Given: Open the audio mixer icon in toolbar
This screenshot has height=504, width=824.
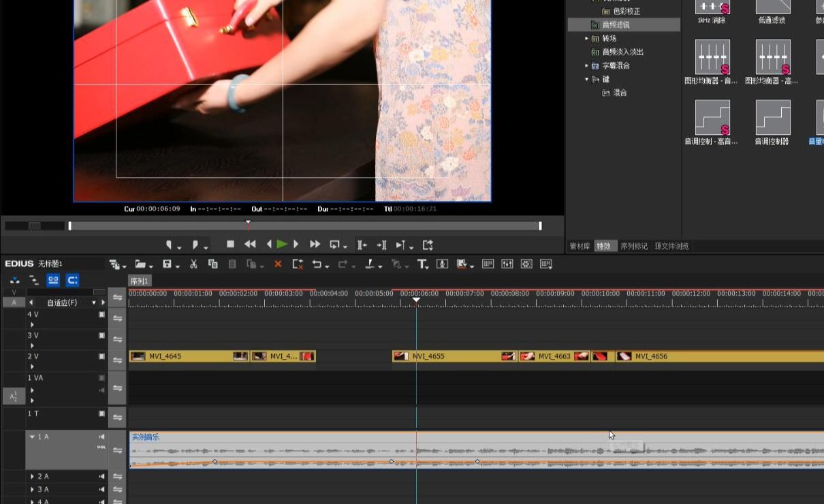Looking at the screenshot, I should [507, 264].
